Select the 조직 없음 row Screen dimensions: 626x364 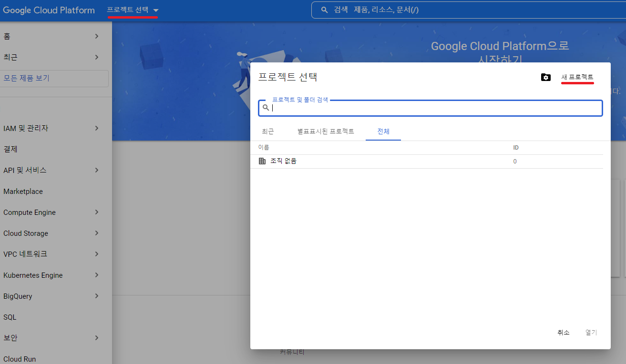tap(427, 162)
